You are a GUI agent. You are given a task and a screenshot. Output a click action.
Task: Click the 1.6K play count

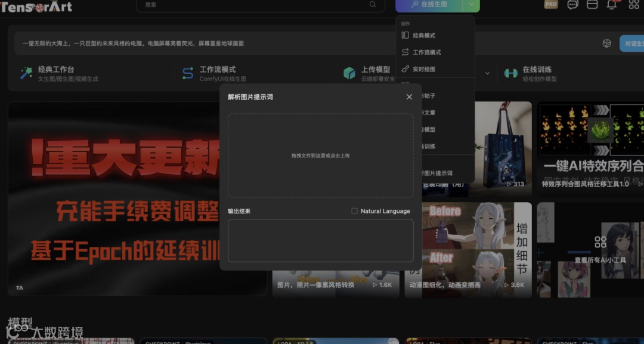[382, 284]
